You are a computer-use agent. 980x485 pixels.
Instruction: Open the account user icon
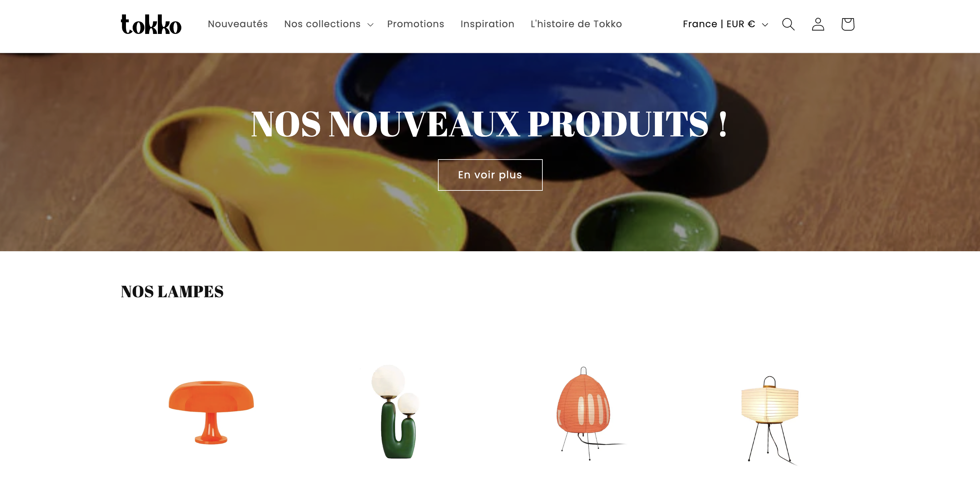[x=818, y=24]
